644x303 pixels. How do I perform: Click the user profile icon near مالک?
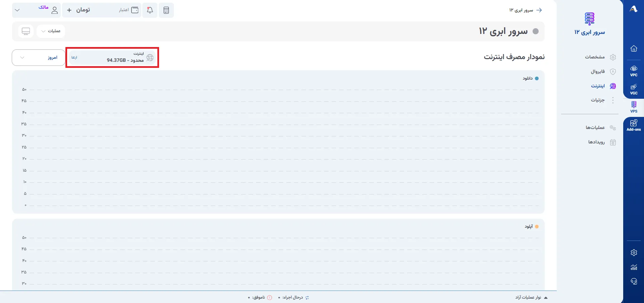[x=55, y=10]
